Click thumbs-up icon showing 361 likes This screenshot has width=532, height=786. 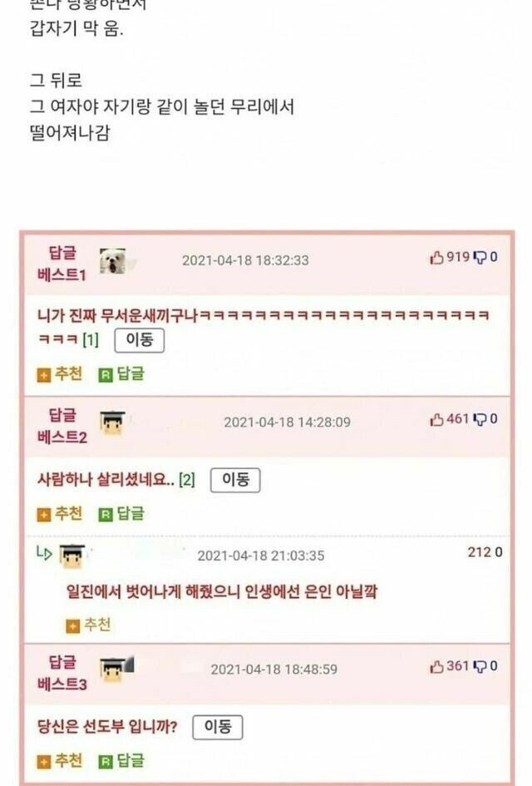coord(436,667)
